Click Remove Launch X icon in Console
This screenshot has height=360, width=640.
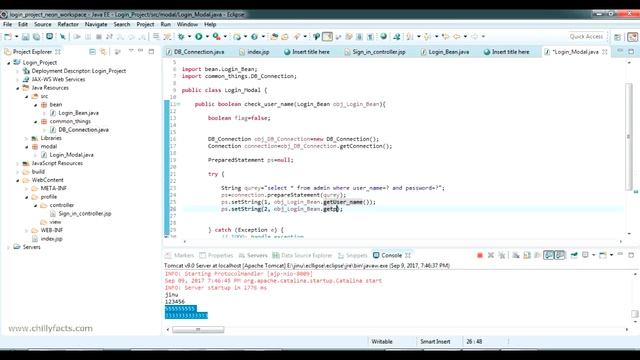491,256
